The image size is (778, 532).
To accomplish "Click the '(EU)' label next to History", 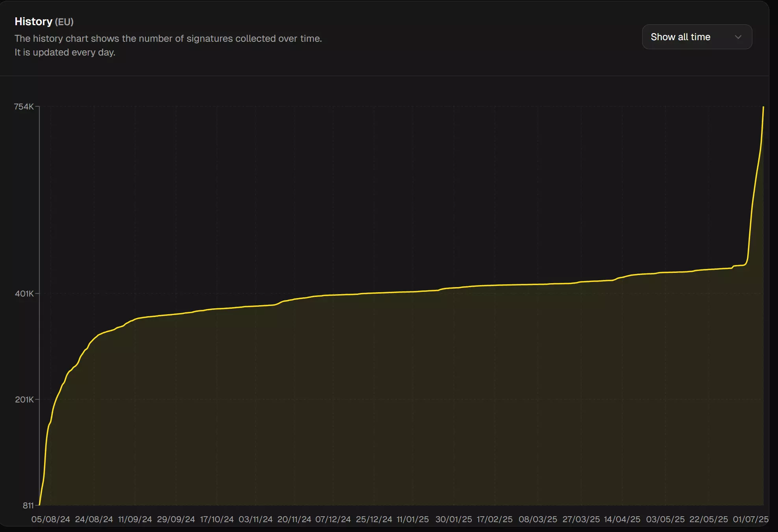I will (x=64, y=22).
